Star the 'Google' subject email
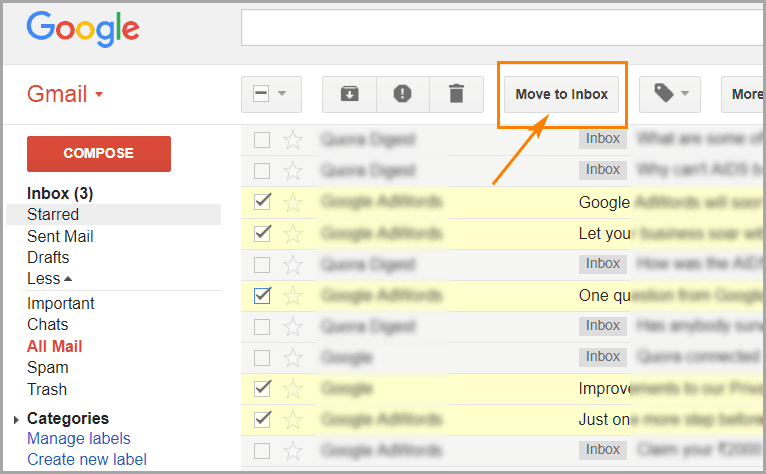 pos(293,202)
